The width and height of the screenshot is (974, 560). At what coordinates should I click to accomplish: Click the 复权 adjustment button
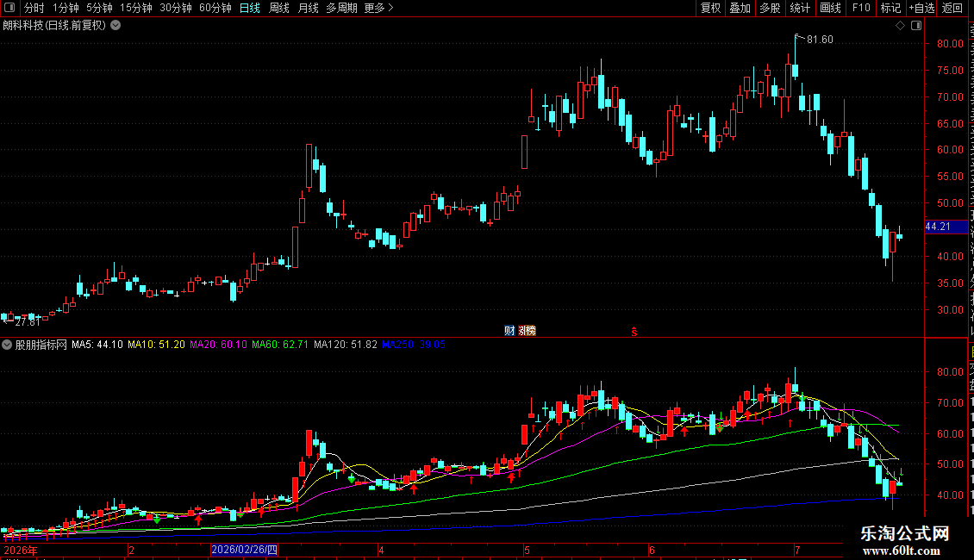tap(710, 8)
